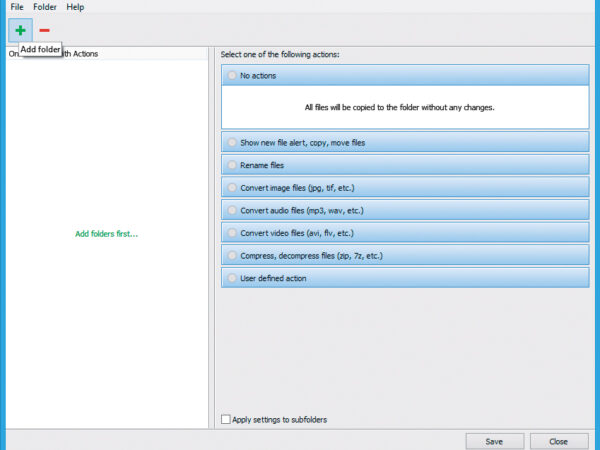Open the File menu
Image resolution: width=600 pixels, height=450 pixels.
point(17,7)
